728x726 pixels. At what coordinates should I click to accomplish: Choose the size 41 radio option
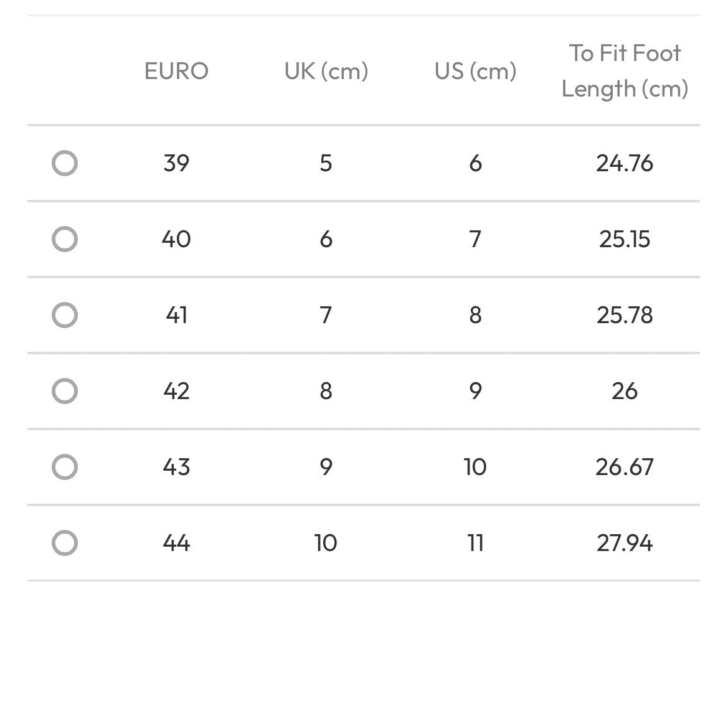(65, 315)
